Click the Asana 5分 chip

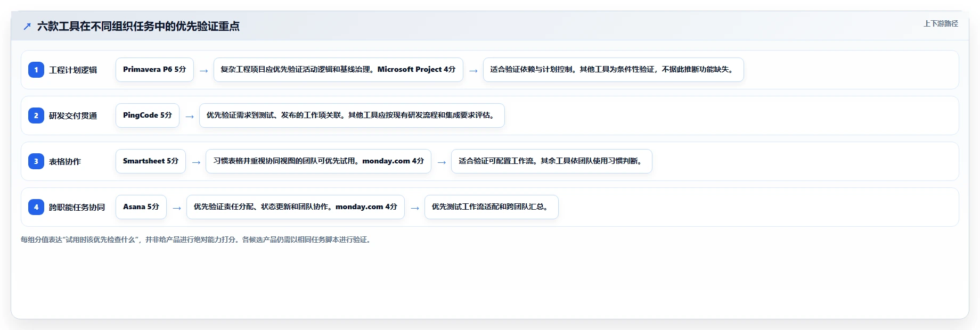pyautogui.click(x=141, y=207)
